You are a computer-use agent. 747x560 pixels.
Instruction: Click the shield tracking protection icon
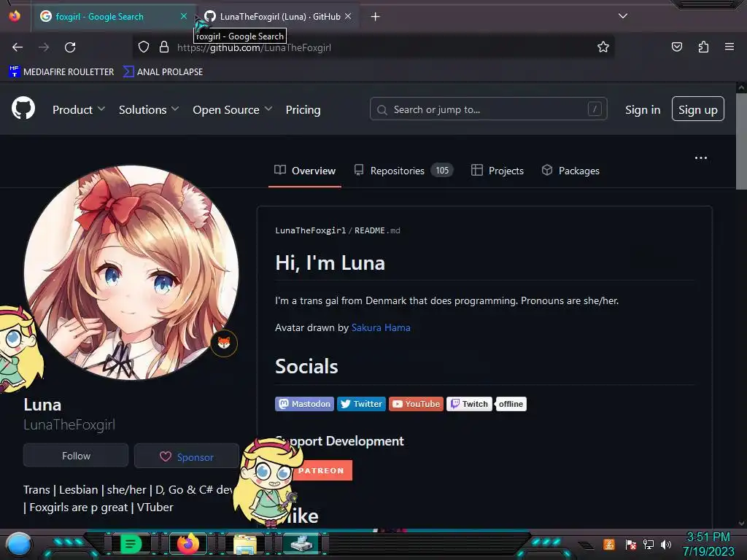(x=144, y=47)
